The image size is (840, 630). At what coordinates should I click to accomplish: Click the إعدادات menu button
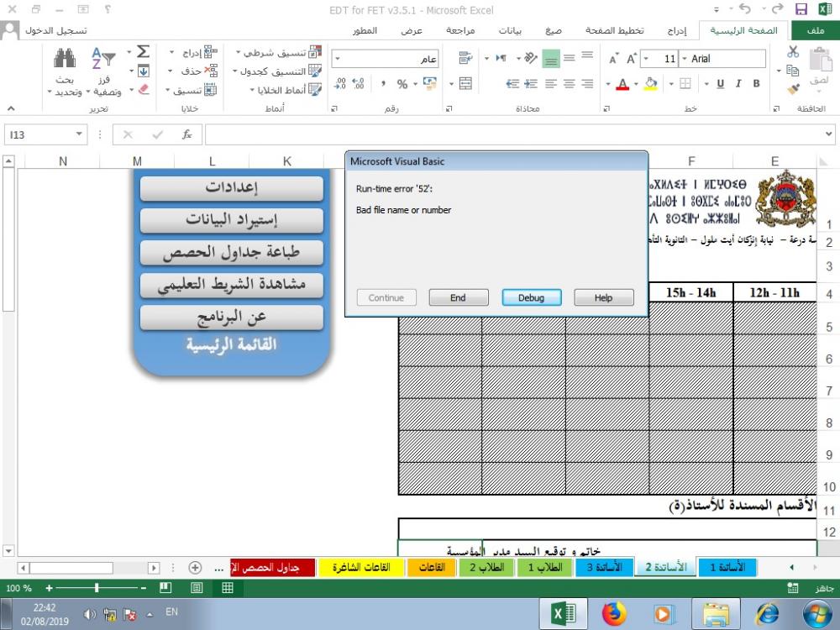232,187
